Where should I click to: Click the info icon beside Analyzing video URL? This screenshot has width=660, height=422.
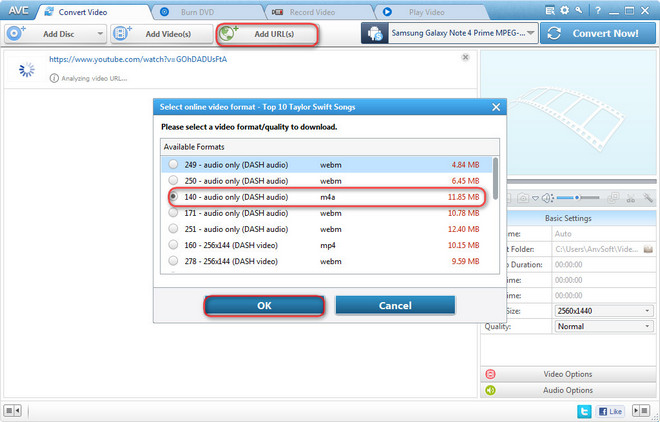click(x=54, y=78)
